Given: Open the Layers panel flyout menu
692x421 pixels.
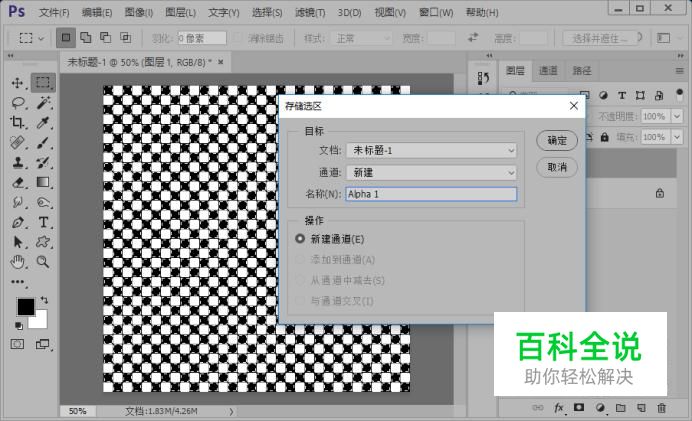Looking at the screenshot, I should click(x=679, y=71).
